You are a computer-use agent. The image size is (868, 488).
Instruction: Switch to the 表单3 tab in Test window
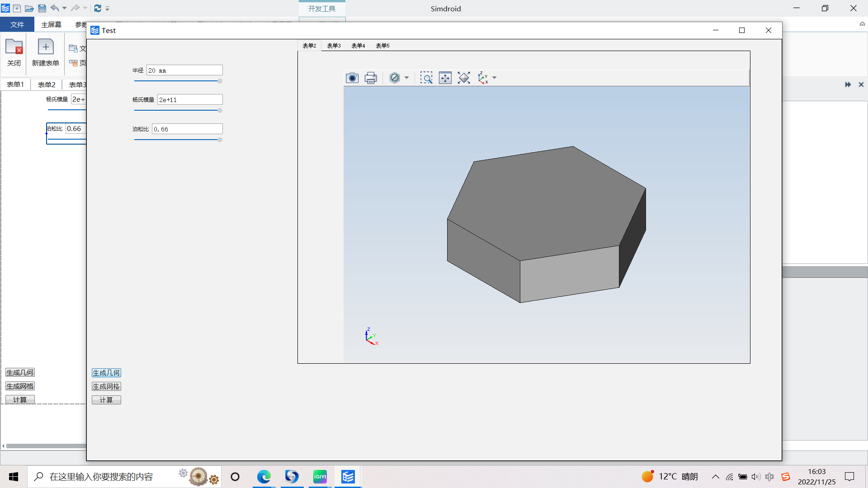pyautogui.click(x=334, y=46)
